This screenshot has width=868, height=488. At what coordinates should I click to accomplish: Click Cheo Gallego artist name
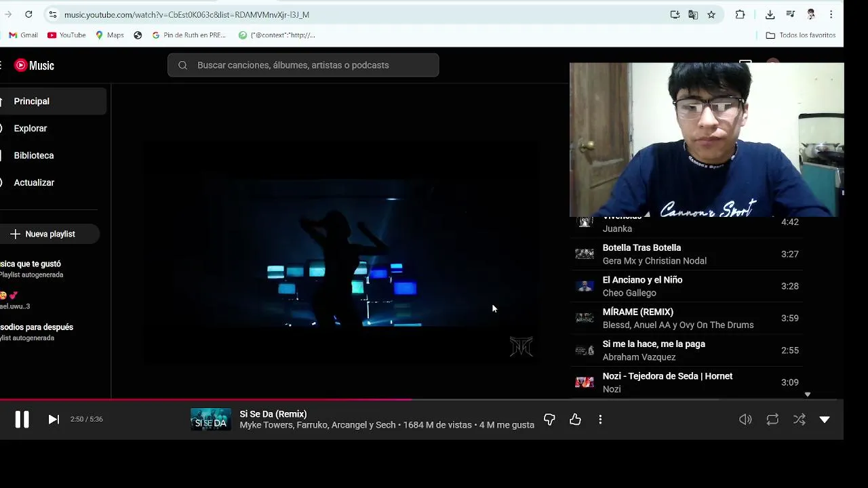point(629,293)
